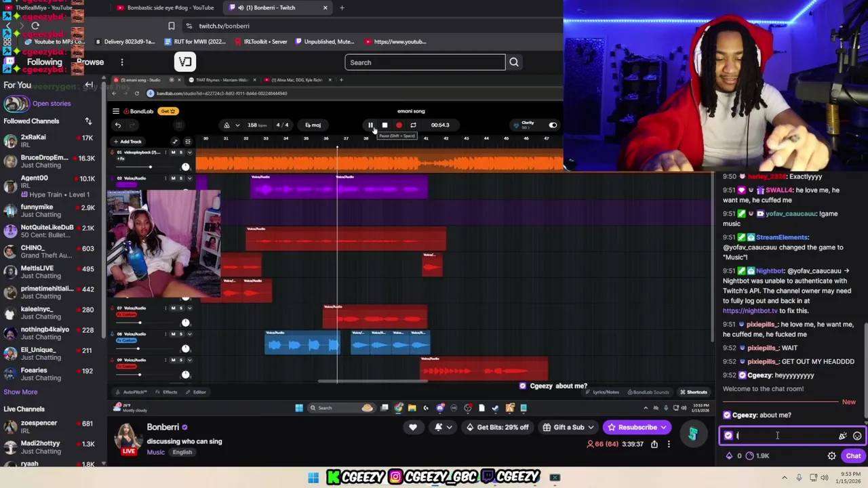Mute track 07 Voice/Audio
Screen dimensions: 868x488
click(172, 308)
